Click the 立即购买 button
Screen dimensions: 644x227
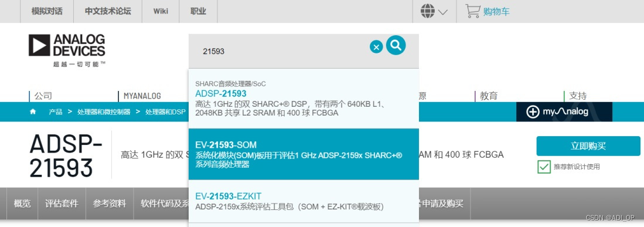[x=588, y=146]
